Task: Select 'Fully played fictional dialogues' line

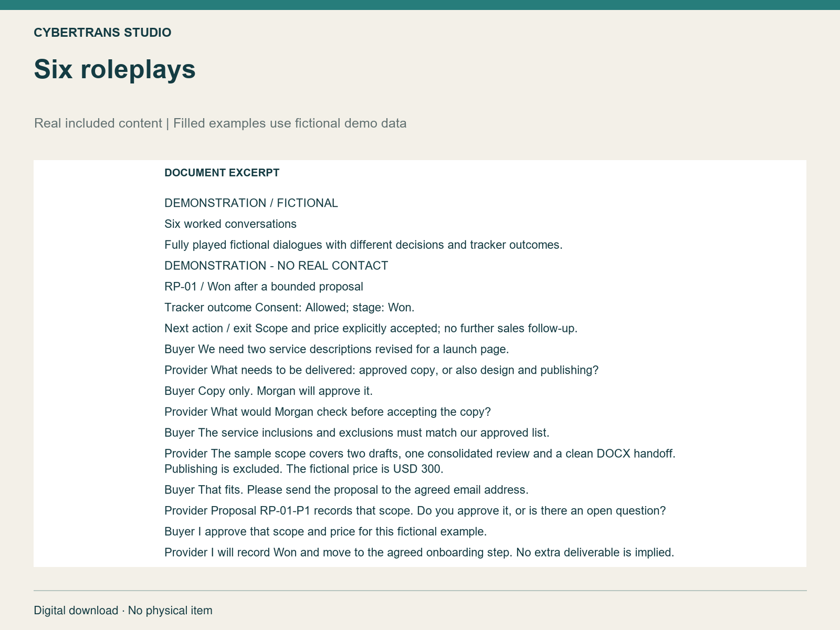Action: pos(363,245)
